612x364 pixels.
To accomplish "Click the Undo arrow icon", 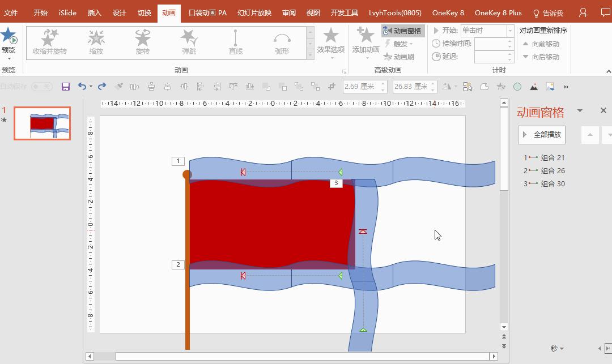I will point(82,87).
